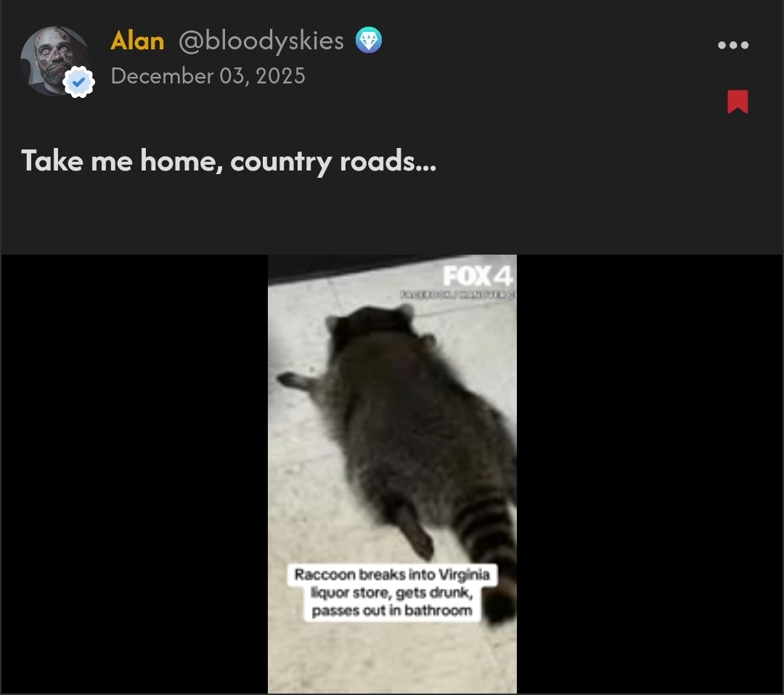The width and height of the screenshot is (784, 695).
Task: Click the black area left of the video
Action: click(134, 474)
